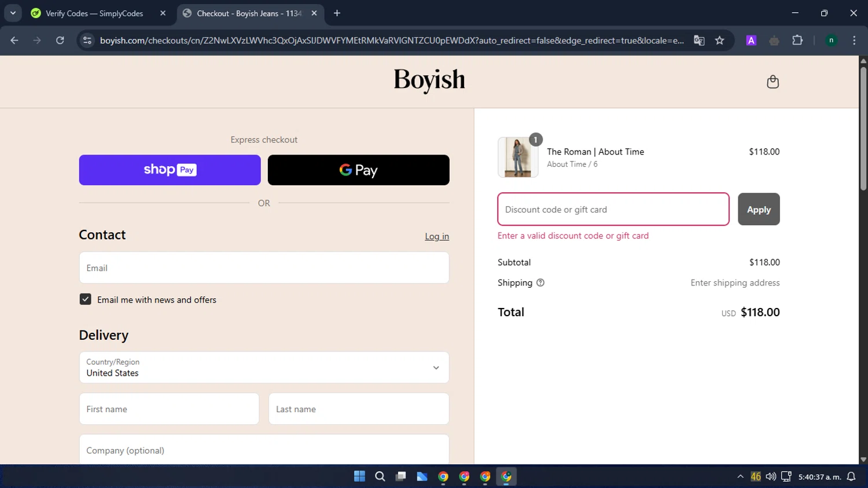
Task: Click the page's vertical scrollbar thumb
Action: tap(863, 129)
